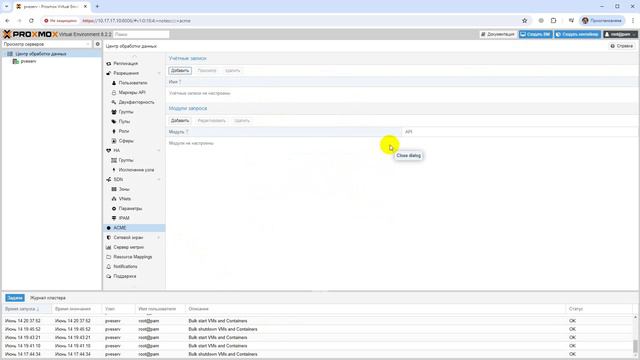Select the Proxmox browser tab

[51, 7]
